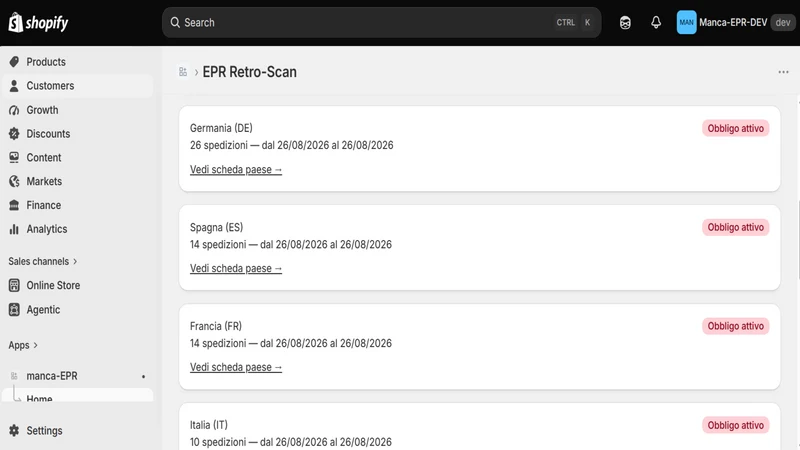This screenshot has height=450, width=800.
Task: Click the app breadcrumb icon
Action: point(183,72)
